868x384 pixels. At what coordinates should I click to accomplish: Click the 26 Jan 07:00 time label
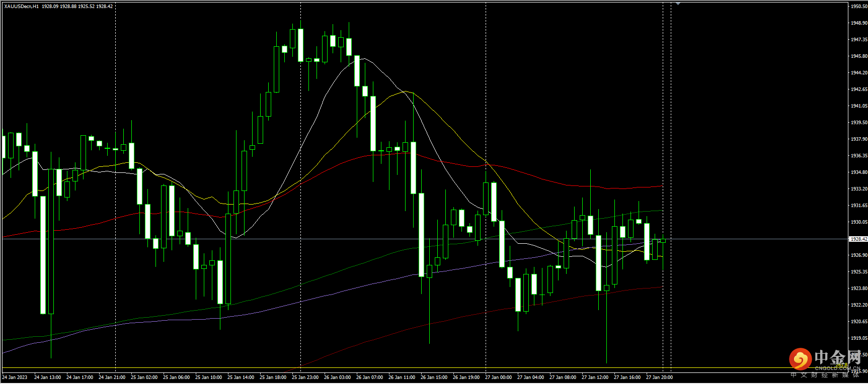pos(369,377)
